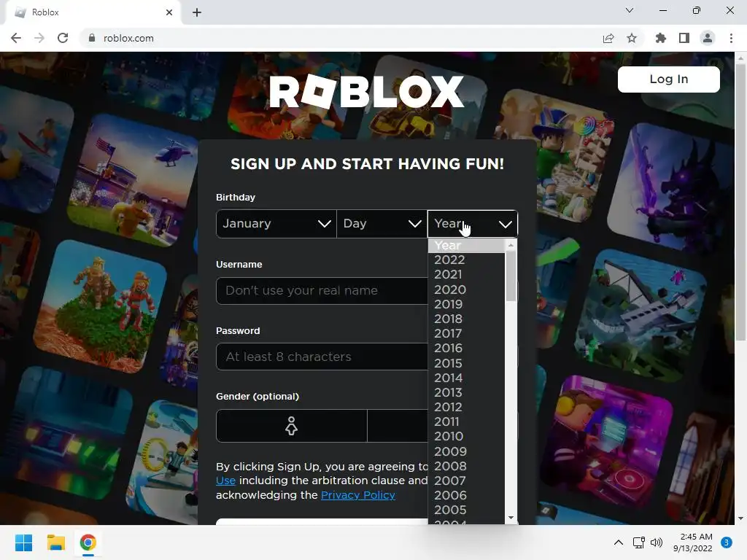The image size is (747, 560).
Task: Open a new tab with plus
Action: [197, 12]
